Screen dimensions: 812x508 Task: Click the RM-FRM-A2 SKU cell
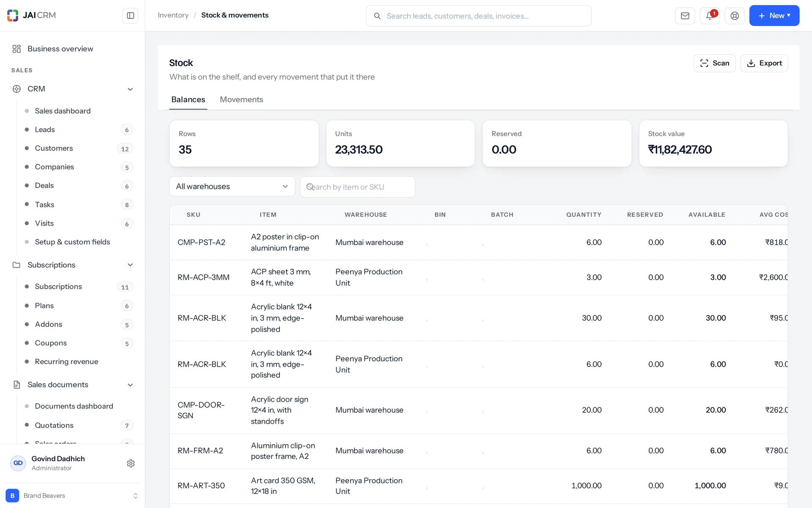[x=200, y=450]
